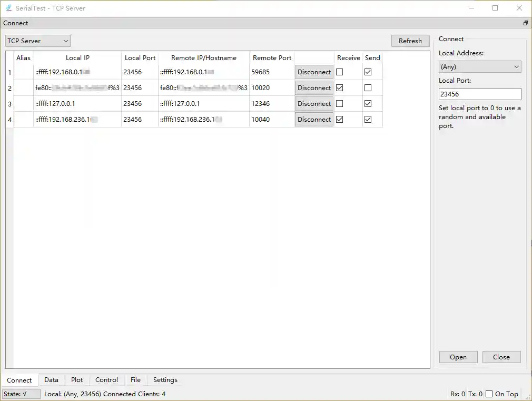Screen dimensions: 532x401
Task: Click the Local Port input field
Action: [479, 93]
